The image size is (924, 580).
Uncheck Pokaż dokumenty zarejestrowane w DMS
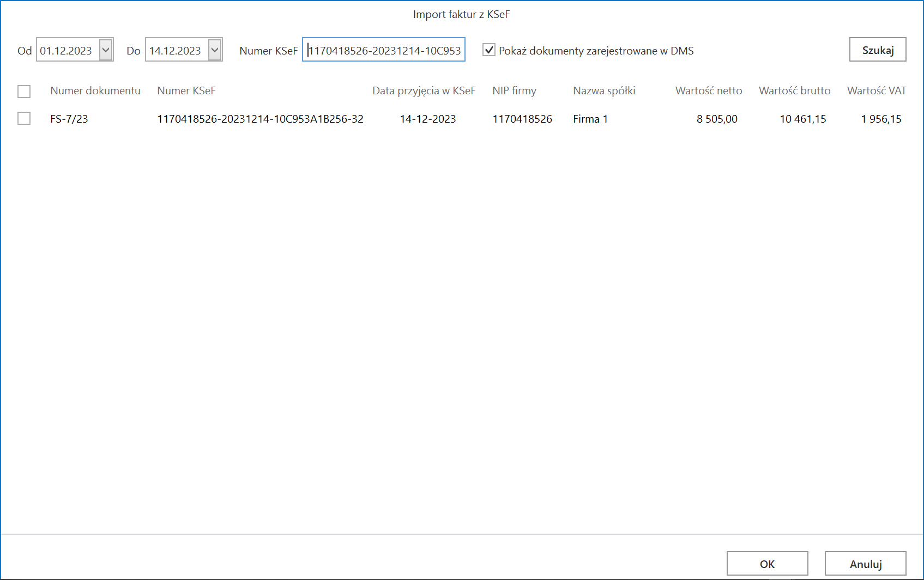tap(489, 50)
